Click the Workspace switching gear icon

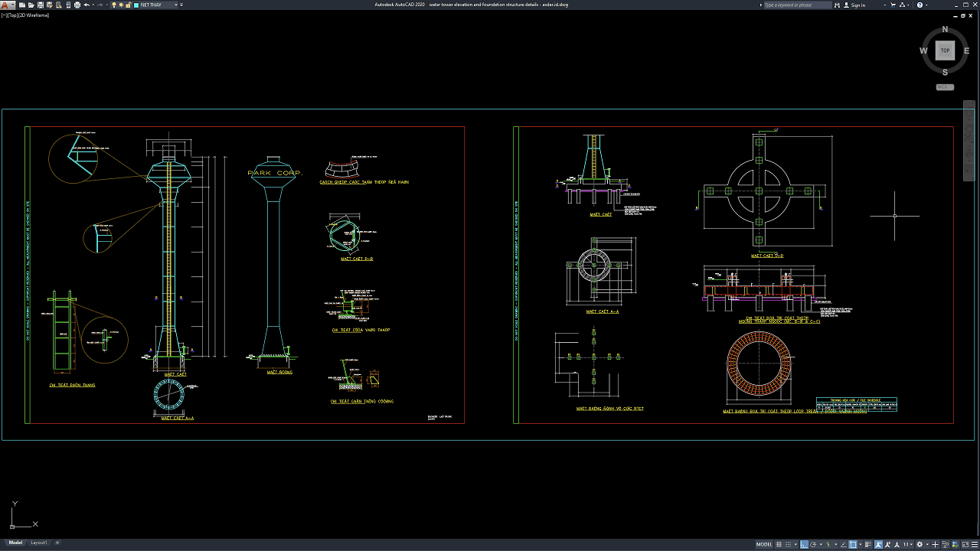[920, 545]
